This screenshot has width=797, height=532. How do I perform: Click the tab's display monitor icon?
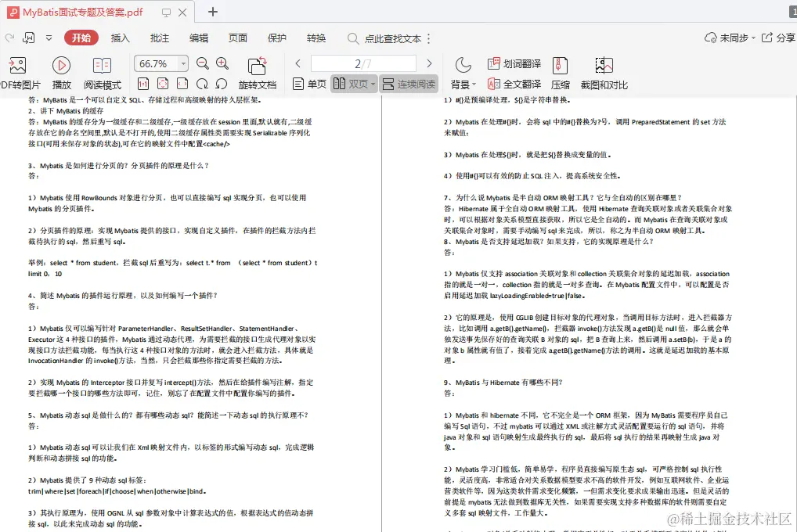click(x=166, y=13)
